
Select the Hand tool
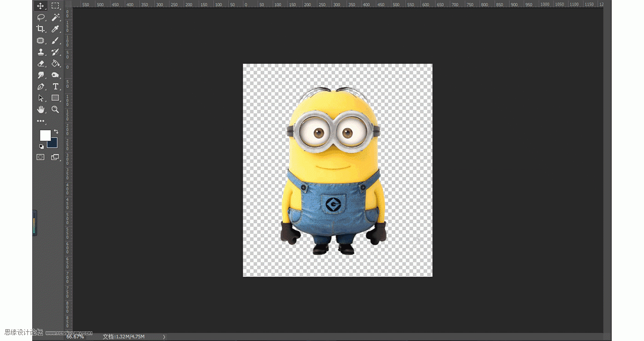pyautogui.click(x=41, y=109)
